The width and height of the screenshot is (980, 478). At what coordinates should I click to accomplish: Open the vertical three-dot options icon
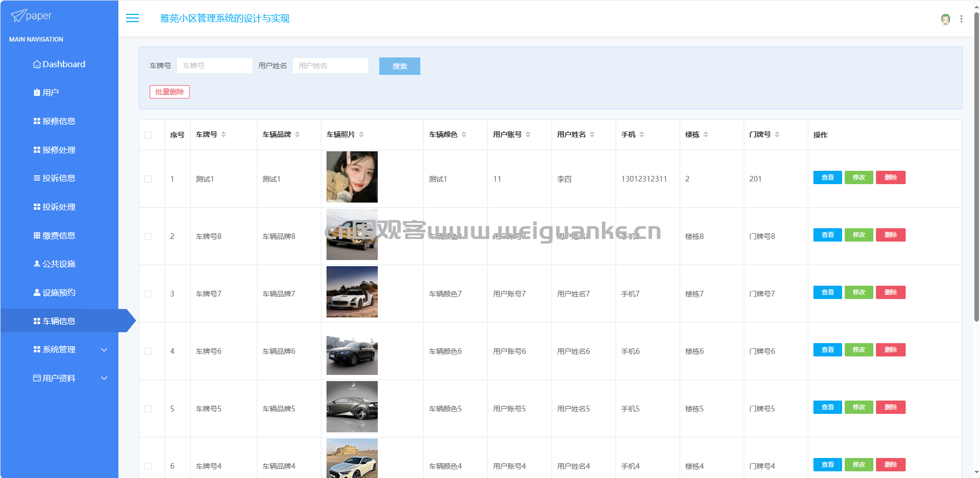(x=961, y=19)
